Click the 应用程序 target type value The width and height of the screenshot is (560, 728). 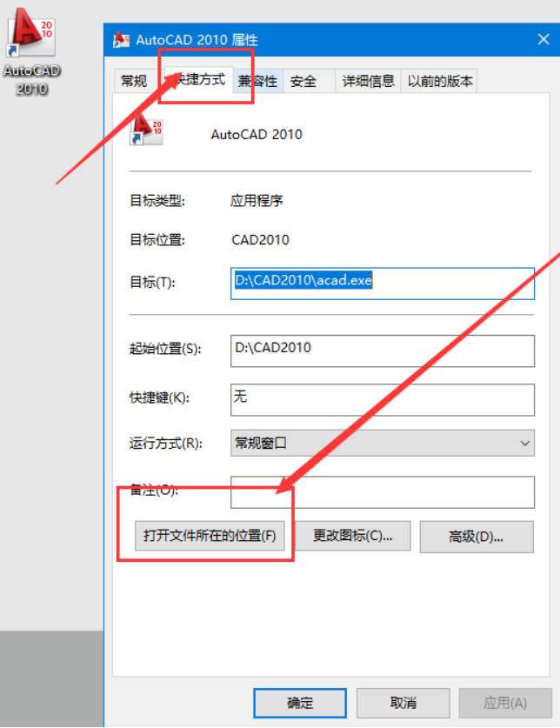pyautogui.click(x=257, y=201)
